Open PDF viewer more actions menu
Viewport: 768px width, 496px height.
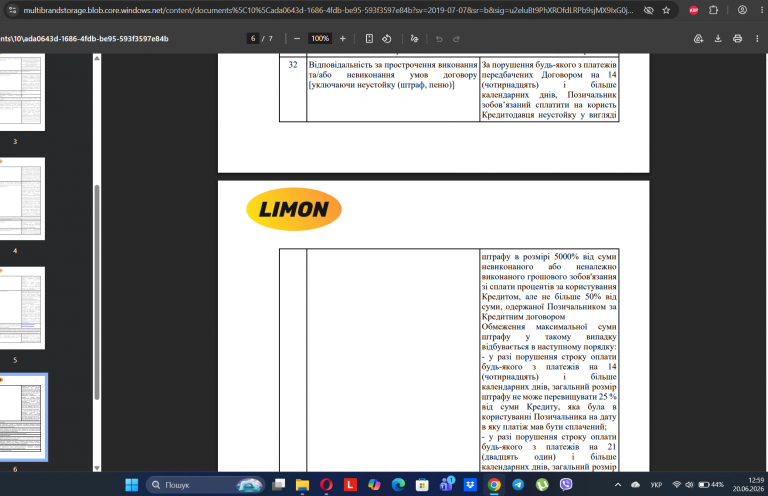tap(757, 39)
